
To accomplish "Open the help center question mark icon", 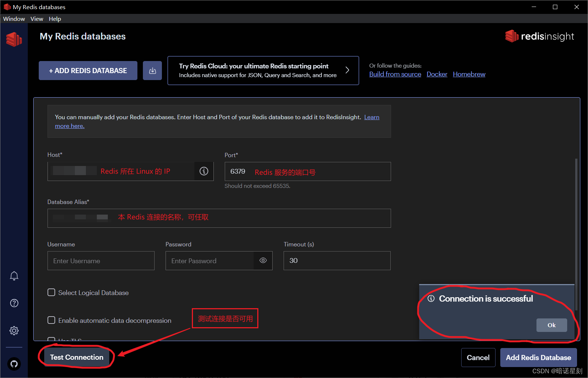I will point(14,303).
